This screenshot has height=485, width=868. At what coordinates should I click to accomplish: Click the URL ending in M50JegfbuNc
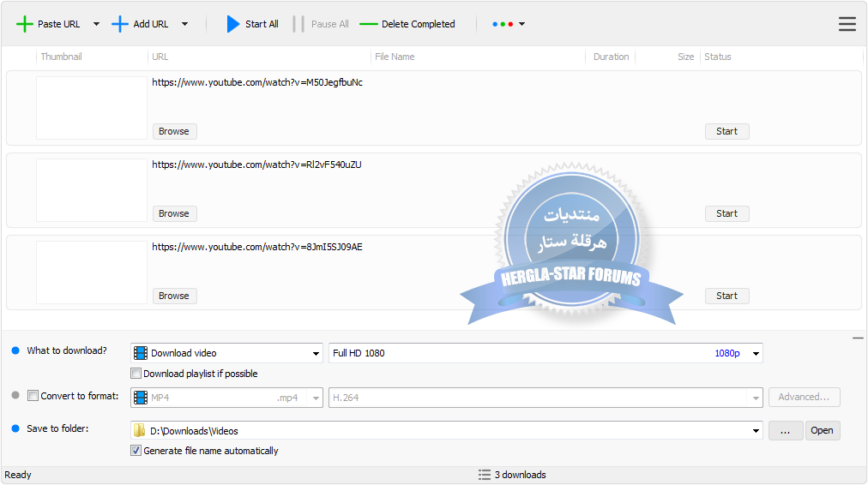257,82
